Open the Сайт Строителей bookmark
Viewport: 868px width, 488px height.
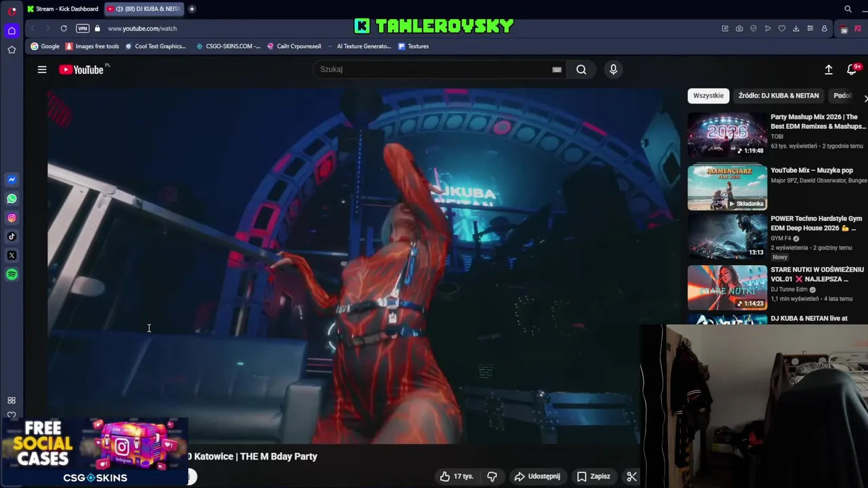tap(294, 46)
